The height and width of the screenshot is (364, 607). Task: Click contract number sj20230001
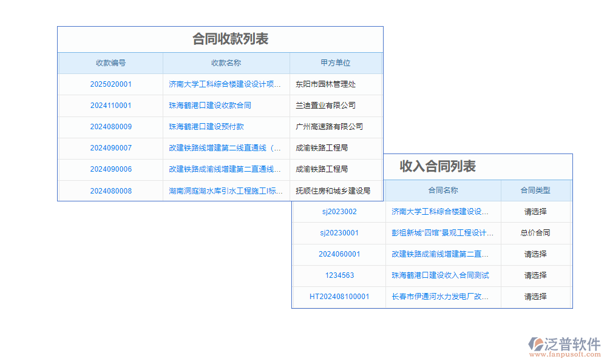pyautogui.click(x=339, y=233)
